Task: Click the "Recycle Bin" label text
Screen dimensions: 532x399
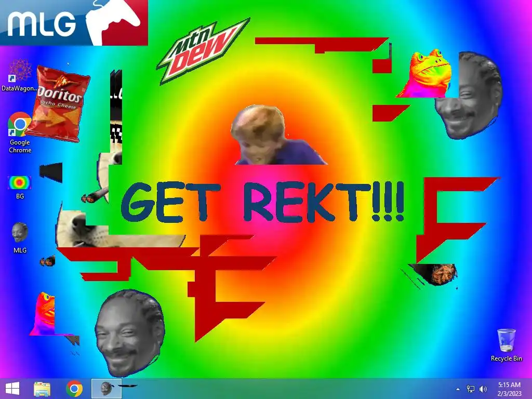Action: (x=506, y=358)
